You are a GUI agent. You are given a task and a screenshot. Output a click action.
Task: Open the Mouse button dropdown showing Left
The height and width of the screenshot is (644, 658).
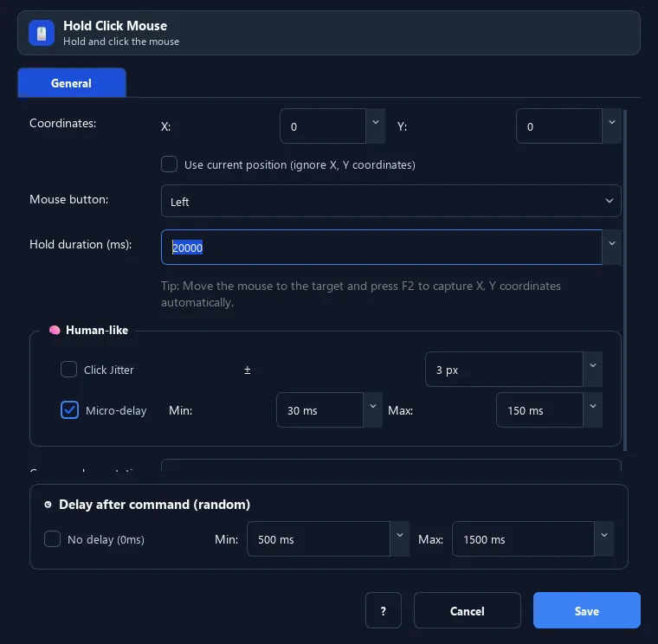(390, 201)
